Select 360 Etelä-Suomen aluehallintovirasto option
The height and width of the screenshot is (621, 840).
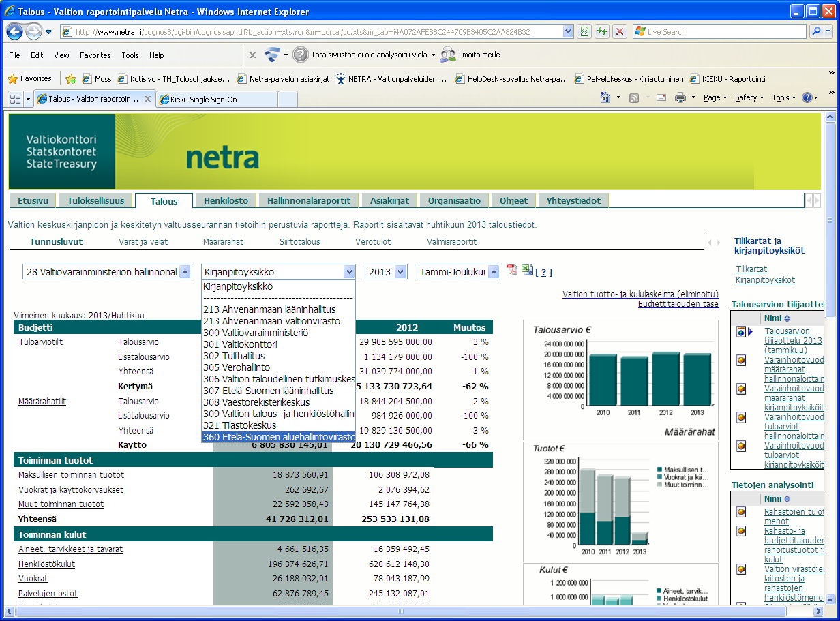tap(278, 437)
